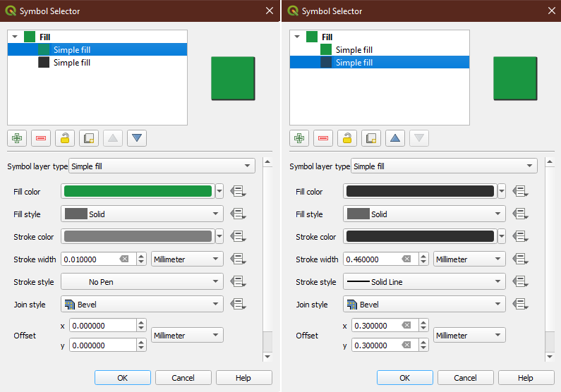
Task: Open right Join style Bevel dropdown
Action: [424, 304]
